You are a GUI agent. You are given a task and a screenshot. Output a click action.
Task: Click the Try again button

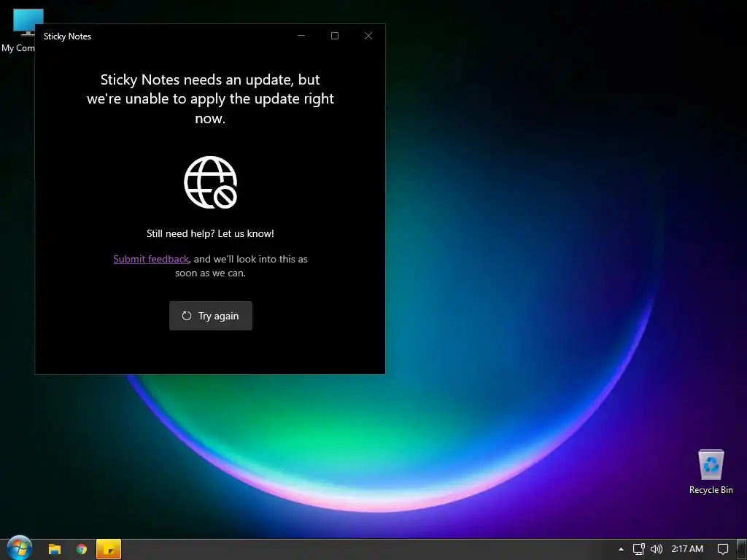(211, 316)
